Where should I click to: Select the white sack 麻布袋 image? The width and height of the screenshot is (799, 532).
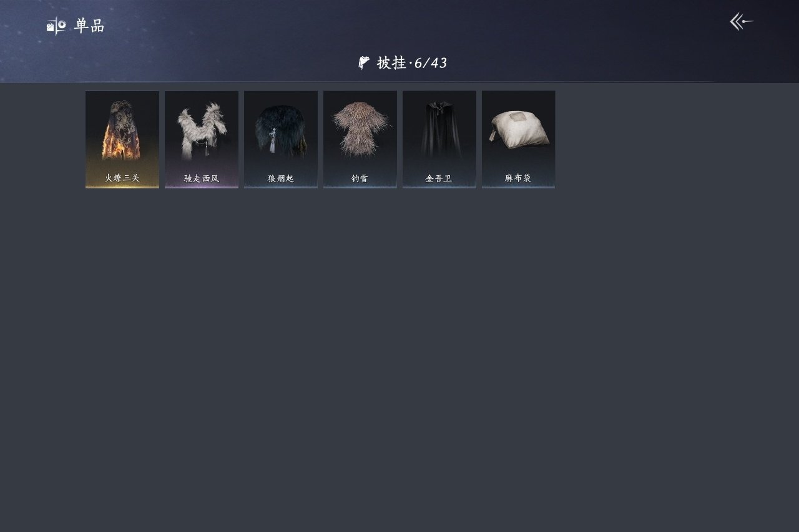click(x=519, y=130)
